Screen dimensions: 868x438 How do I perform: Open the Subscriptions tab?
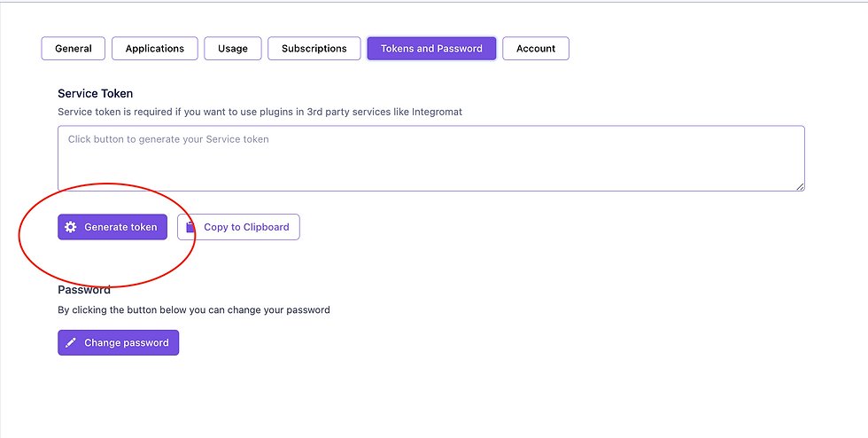click(314, 48)
